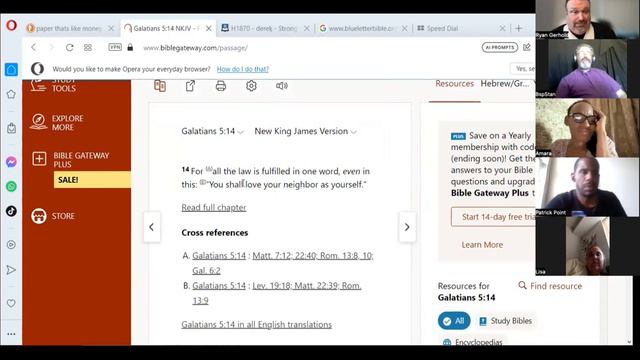Switch to the Resources tab
Screen dimensions: 640x360
pos(454,84)
